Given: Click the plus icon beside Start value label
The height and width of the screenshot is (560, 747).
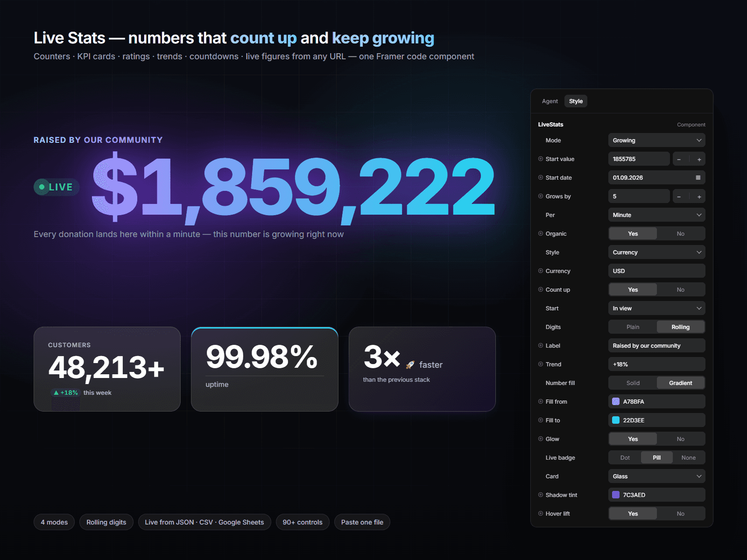Looking at the screenshot, I should 541,159.
